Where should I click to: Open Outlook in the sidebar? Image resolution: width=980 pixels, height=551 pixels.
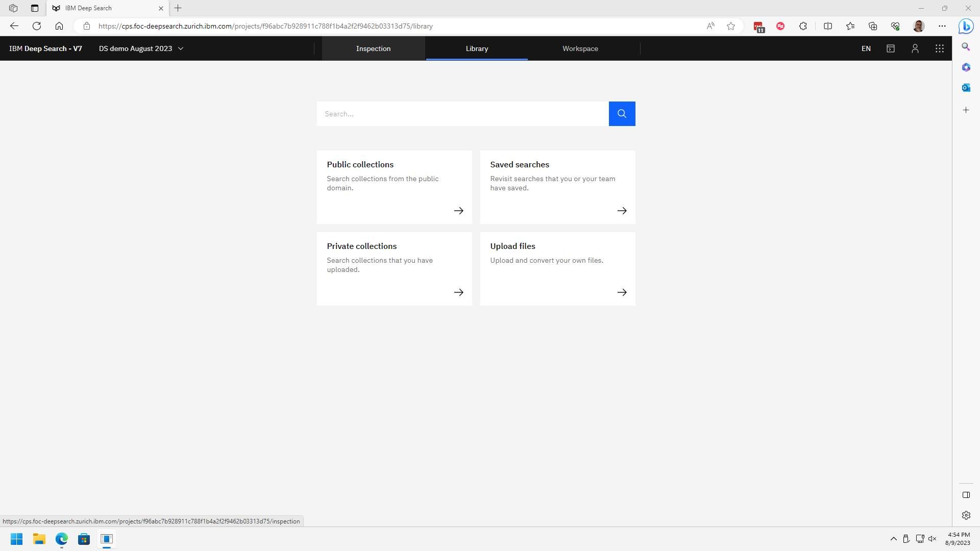coord(966,88)
